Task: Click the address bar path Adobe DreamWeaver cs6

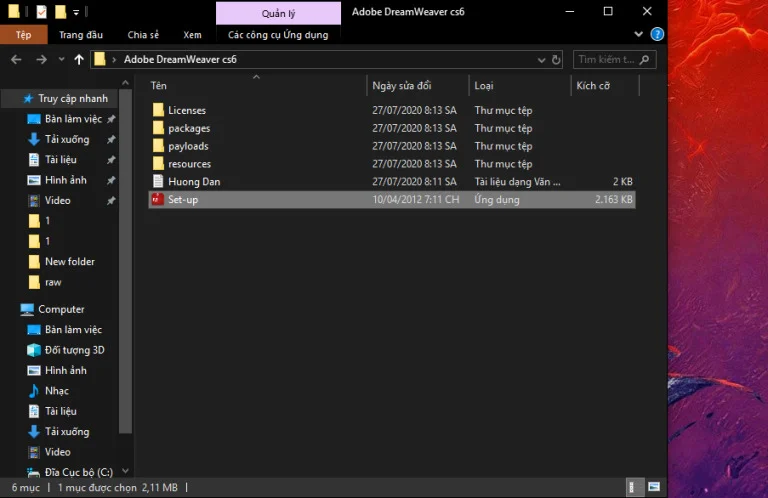Action: 180,60
